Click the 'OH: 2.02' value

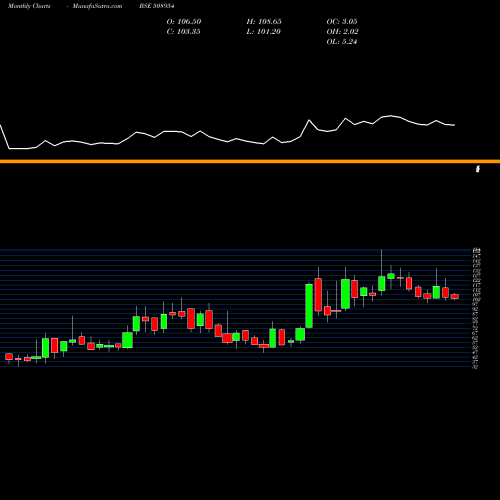click(342, 32)
